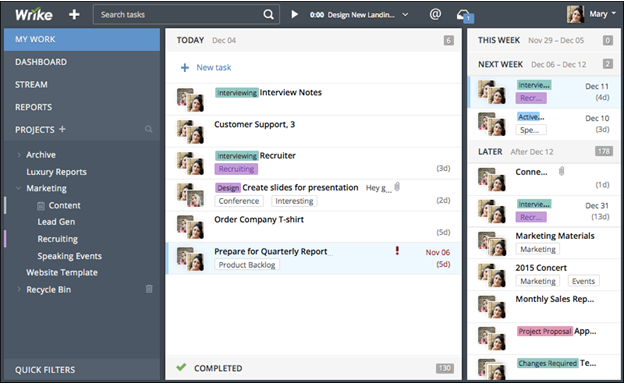Select the Recruiting folder
Viewport: 625px width, 384px height.
[x=57, y=239]
